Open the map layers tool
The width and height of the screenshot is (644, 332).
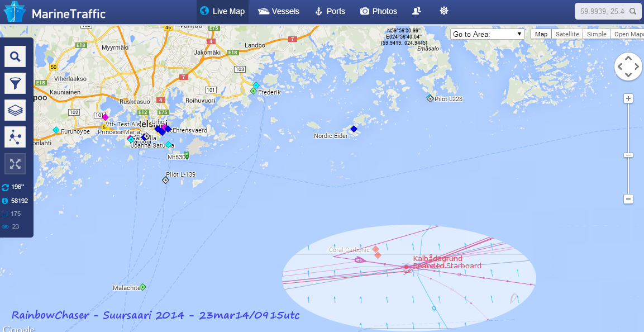(15, 110)
